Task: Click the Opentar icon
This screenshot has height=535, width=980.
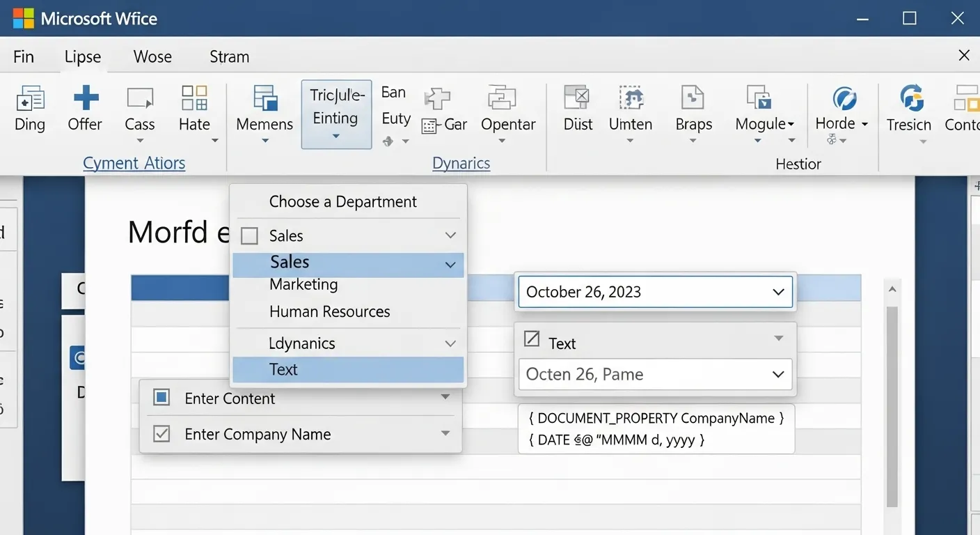Action: (502, 98)
